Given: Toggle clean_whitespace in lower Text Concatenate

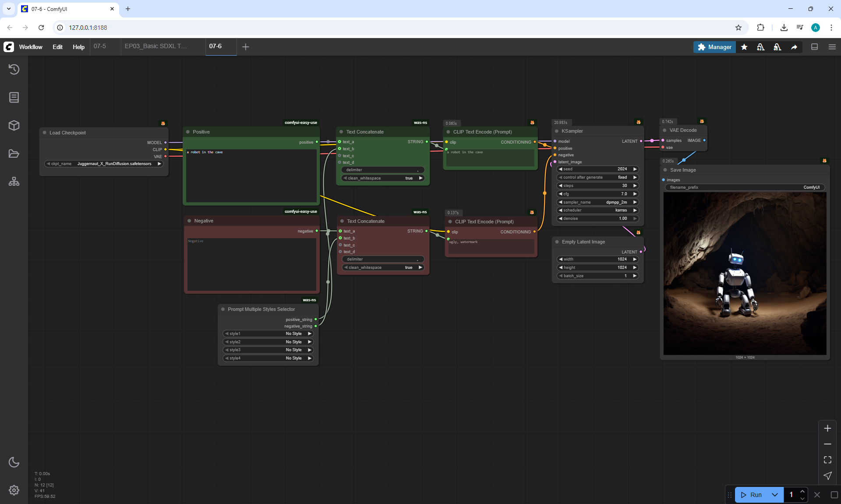Looking at the screenshot, I should tap(383, 268).
